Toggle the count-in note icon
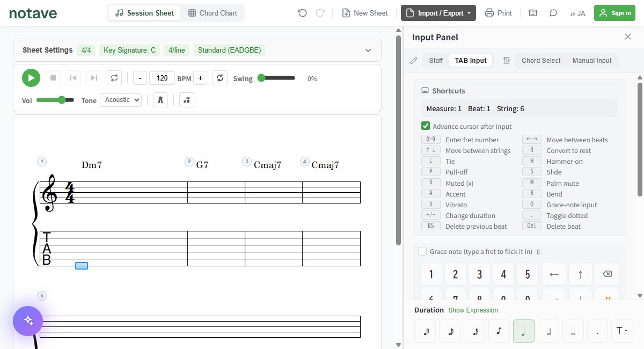The image size is (644, 349). pos(187,100)
